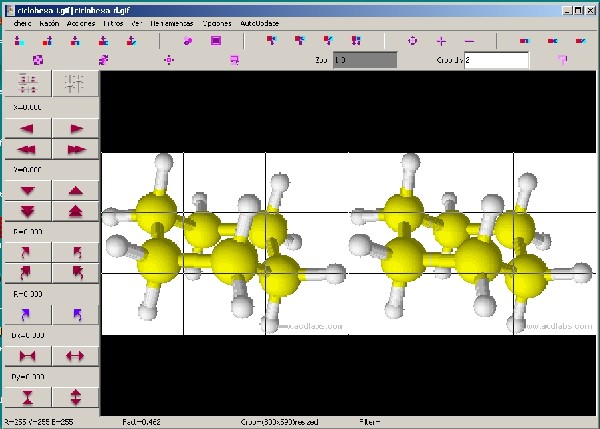
Task: Click the Group by input field
Action: (x=496, y=60)
